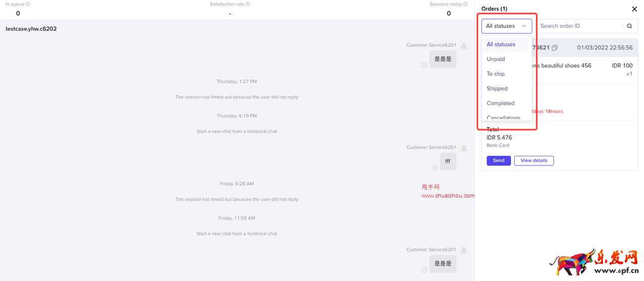The image size is (644, 281).
Task: Click the magnifier icon in order search
Action: (629, 26)
